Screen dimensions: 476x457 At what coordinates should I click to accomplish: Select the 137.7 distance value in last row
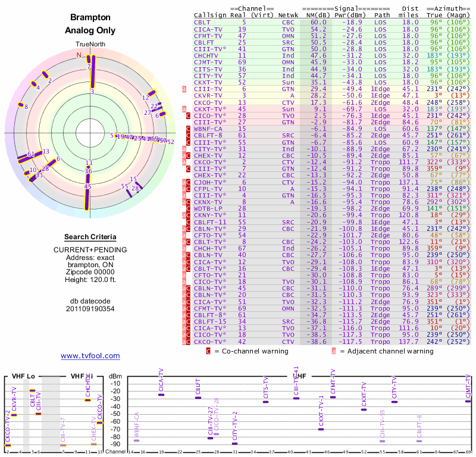click(x=409, y=342)
